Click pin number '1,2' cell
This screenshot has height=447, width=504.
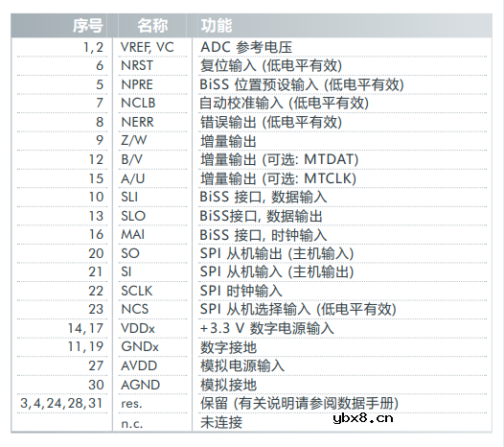pyautogui.click(x=94, y=47)
